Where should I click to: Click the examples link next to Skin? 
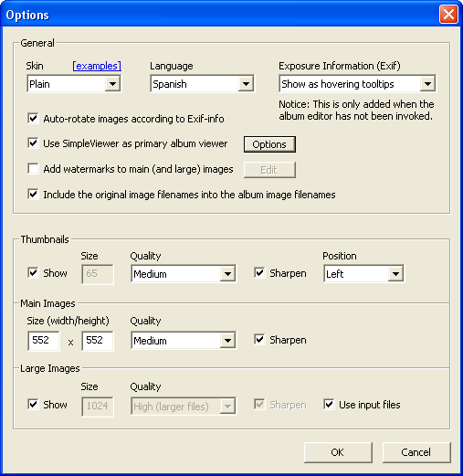(97, 66)
